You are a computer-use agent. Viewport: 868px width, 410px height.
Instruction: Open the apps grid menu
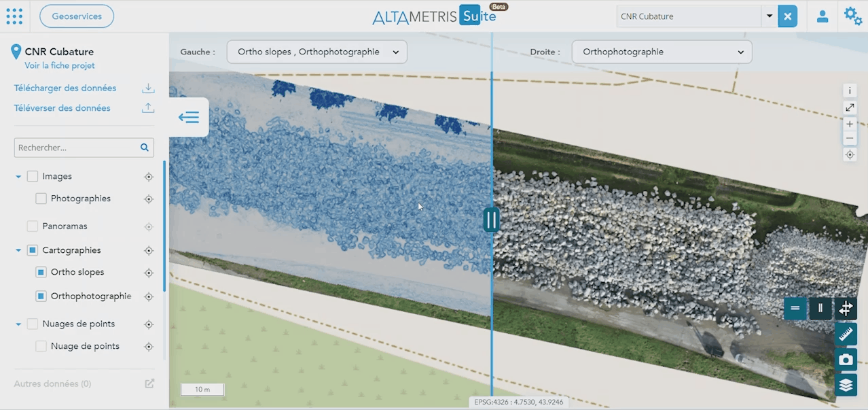coord(14,16)
